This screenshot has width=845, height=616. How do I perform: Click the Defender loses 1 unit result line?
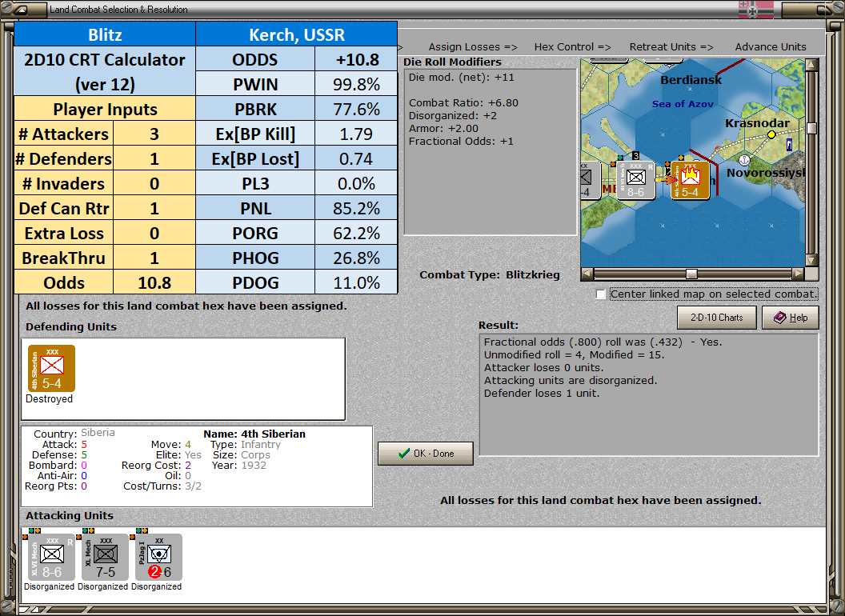click(x=542, y=394)
